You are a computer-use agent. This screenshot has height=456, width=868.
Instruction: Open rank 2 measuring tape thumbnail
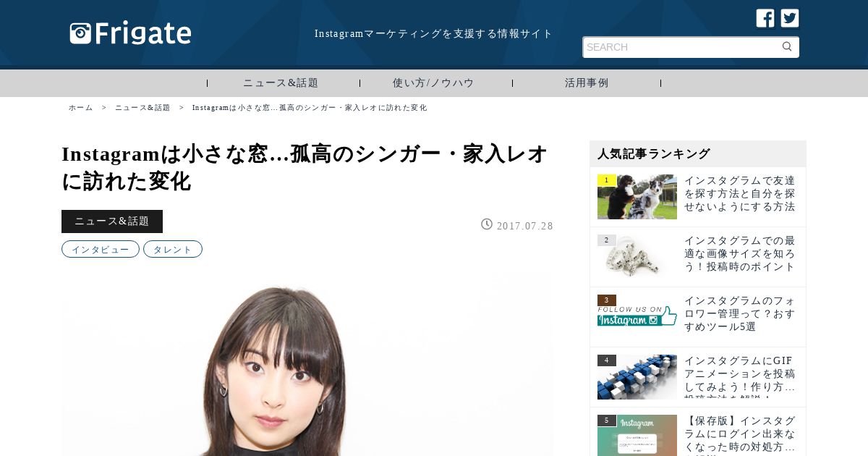point(637,257)
